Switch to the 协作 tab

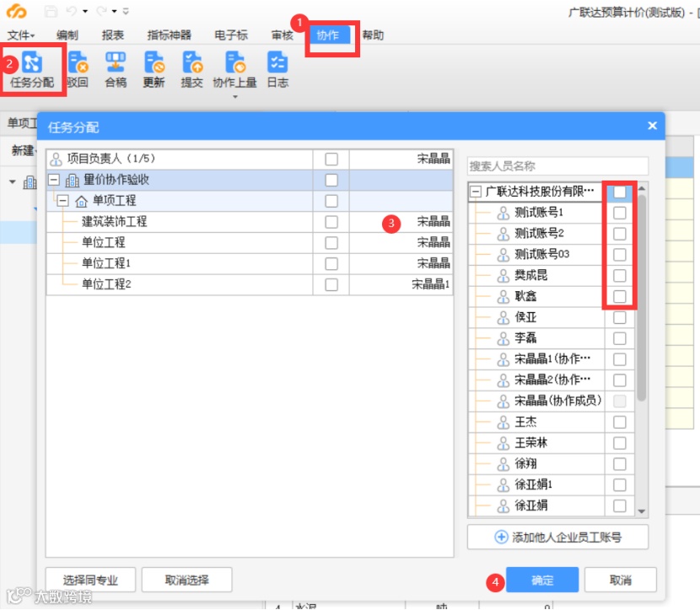click(x=328, y=35)
